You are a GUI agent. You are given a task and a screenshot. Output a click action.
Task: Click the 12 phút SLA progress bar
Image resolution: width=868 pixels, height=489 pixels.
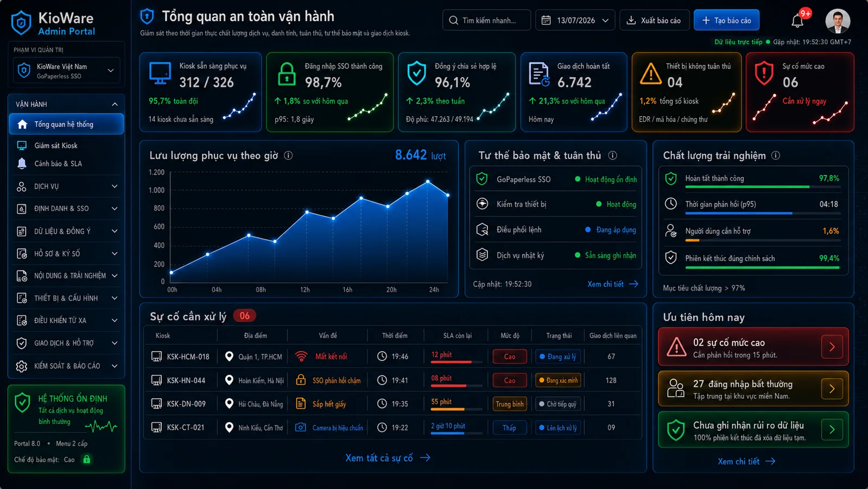457,362
